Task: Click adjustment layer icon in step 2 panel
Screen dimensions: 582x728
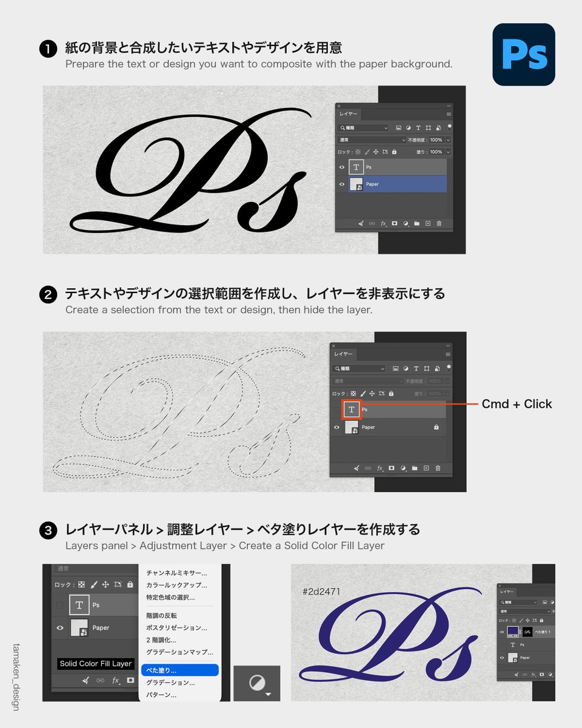Action: [403, 468]
